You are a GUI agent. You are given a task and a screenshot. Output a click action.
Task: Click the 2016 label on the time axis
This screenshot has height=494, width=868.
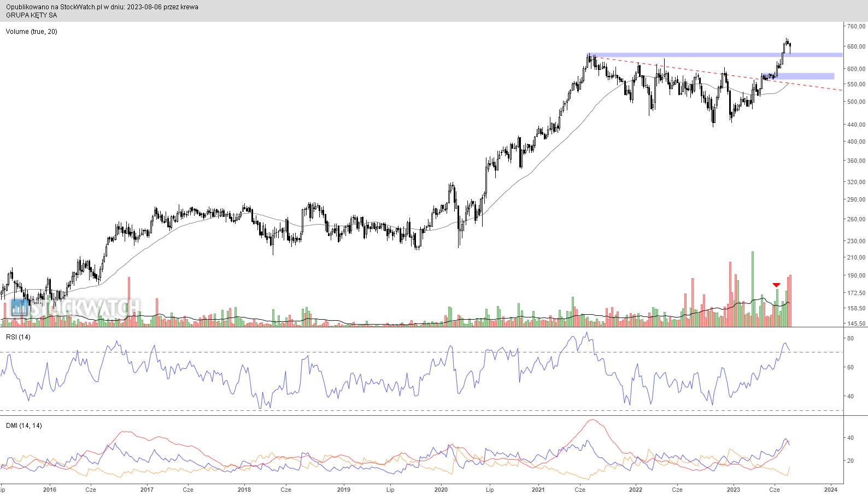click(49, 490)
